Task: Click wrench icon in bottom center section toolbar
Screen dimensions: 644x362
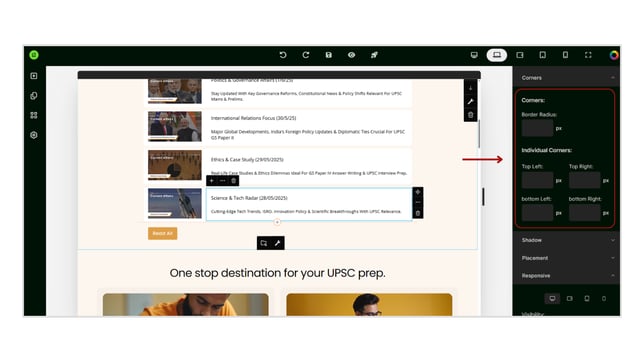Action: click(278, 243)
